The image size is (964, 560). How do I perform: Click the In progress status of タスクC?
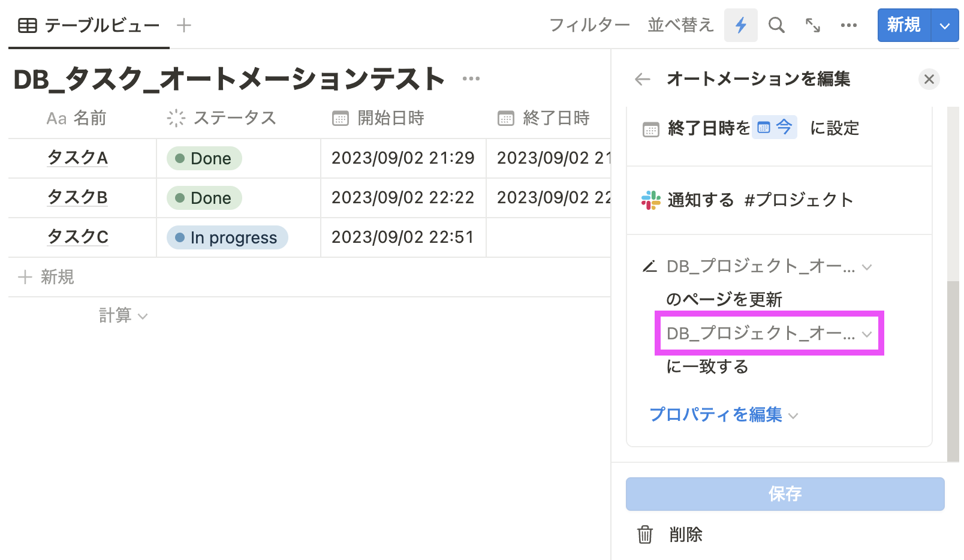click(x=227, y=237)
